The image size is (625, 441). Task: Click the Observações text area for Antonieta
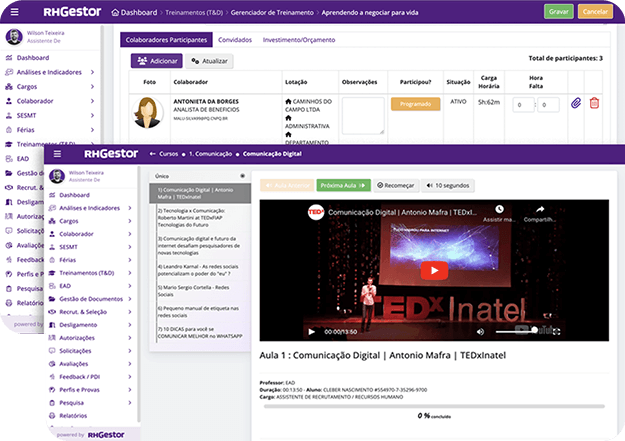(x=363, y=116)
